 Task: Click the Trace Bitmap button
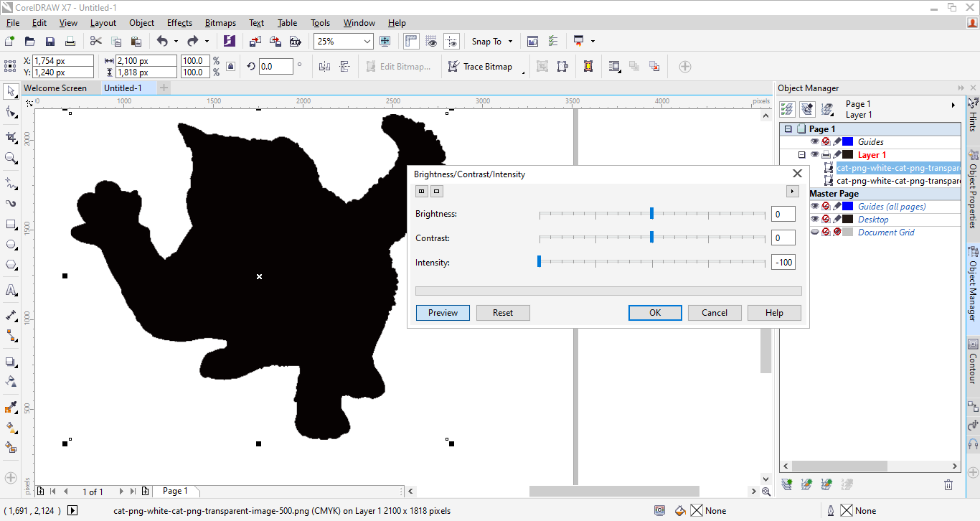pyautogui.click(x=481, y=66)
